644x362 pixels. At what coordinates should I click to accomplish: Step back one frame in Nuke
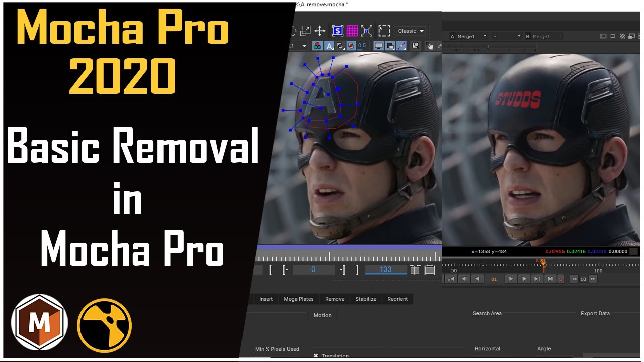(464, 279)
